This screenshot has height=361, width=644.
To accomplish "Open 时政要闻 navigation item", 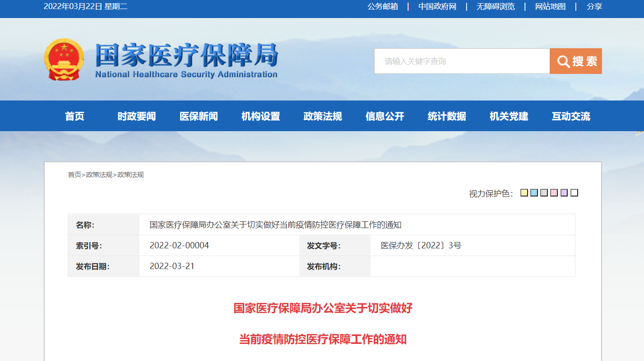I will point(137,116).
